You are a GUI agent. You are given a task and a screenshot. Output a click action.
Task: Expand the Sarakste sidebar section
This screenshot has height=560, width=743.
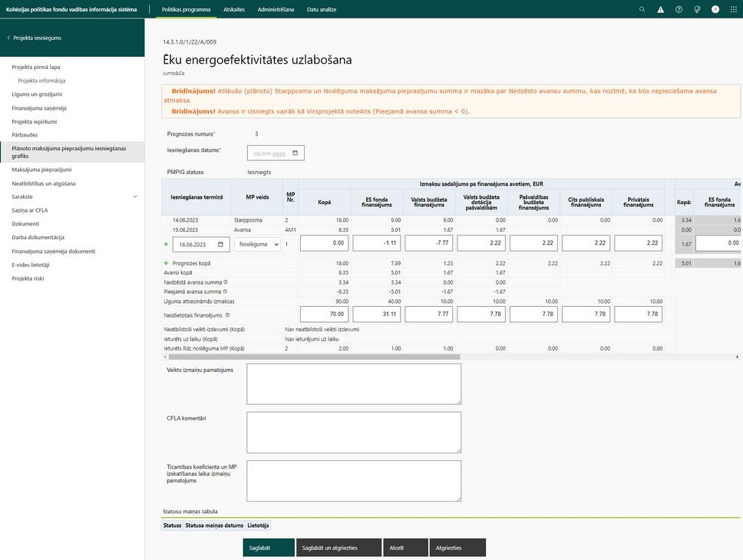click(135, 196)
